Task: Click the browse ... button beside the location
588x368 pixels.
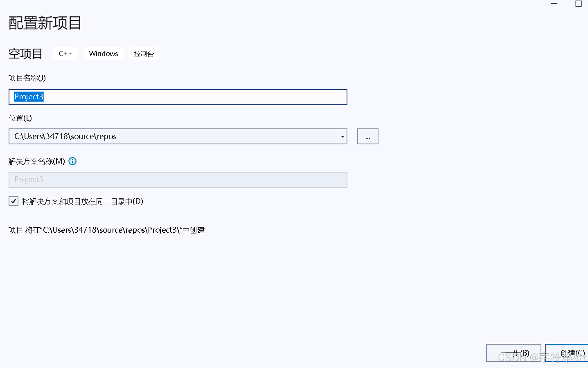Action: click(367, 136)
